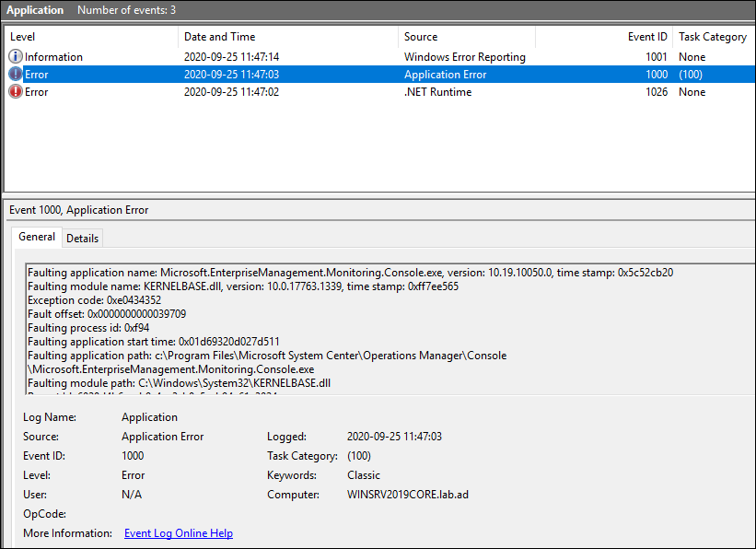Click Event ID 1001 cell
Screen dimensions: 756x549
(x=657, y=57)
